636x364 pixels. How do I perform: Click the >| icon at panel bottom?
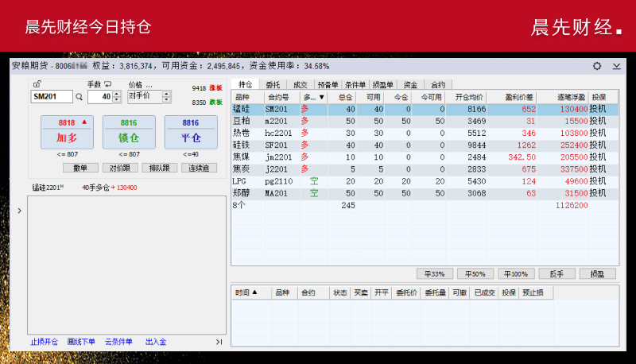219,342
